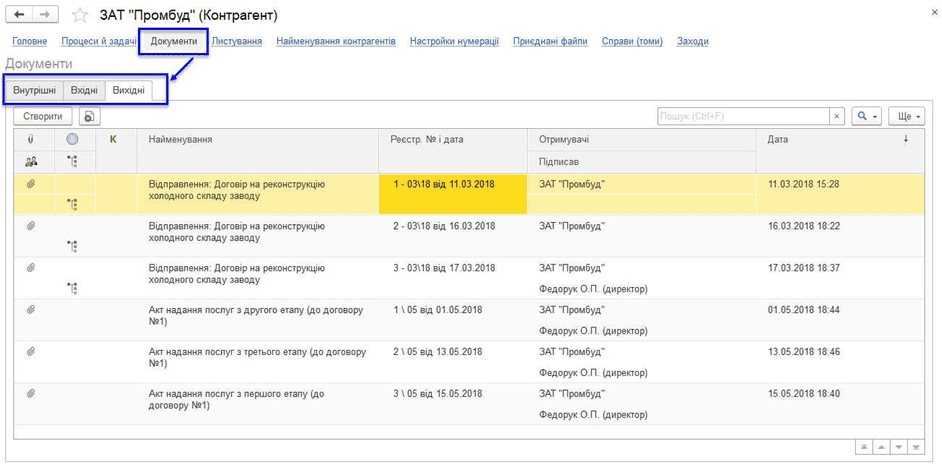Click the attachment paperclip in the first row

[31, 184]
